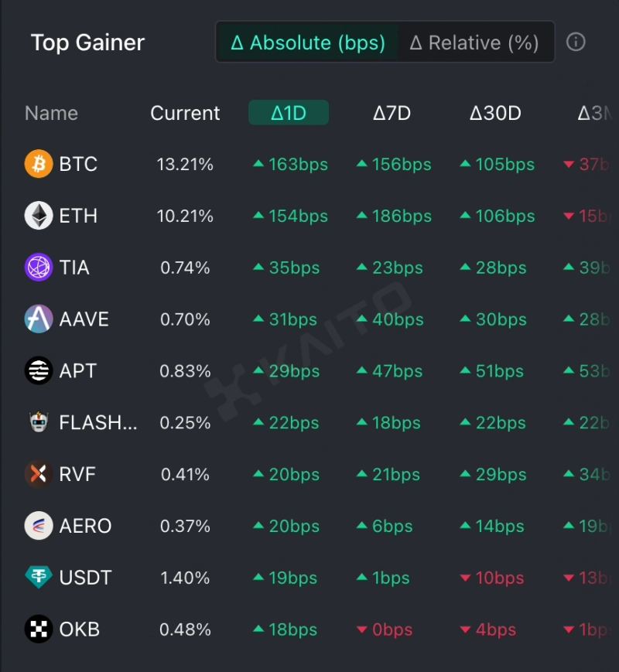The height and width of the screenshot is (672, 619).
Task: Click the AAVE token icon
Action: [x=39, y=319]
